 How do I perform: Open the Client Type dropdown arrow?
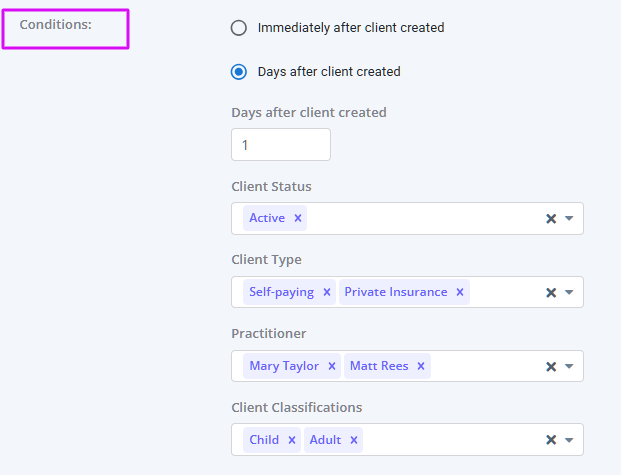569,293
